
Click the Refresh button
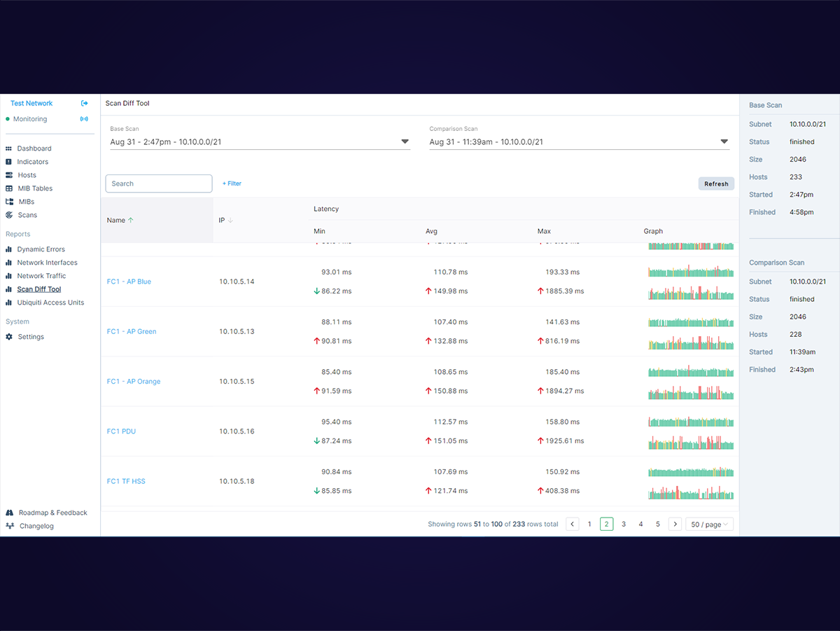click(x=716, y=183)
